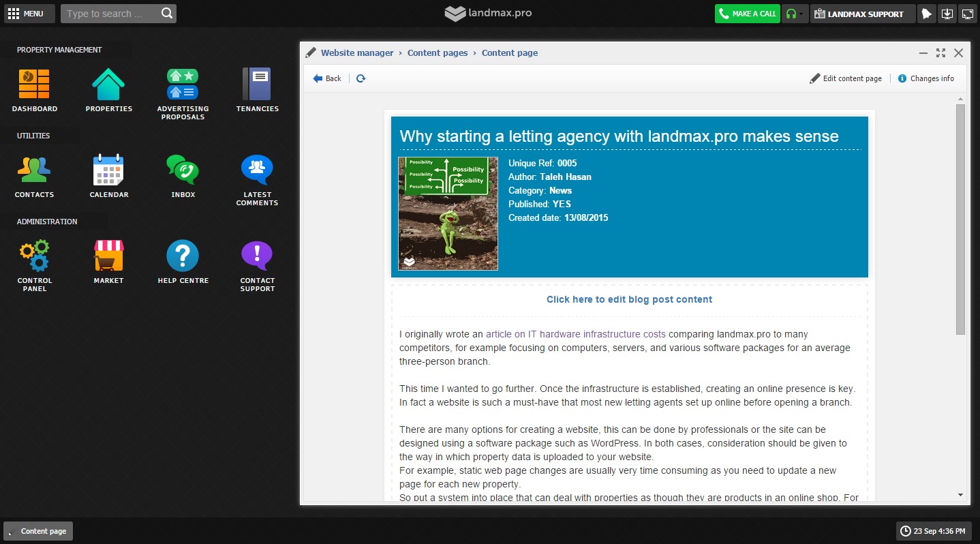Open Advertising Proposals
The height and width of the screenshot is (544, 980).
183,85
